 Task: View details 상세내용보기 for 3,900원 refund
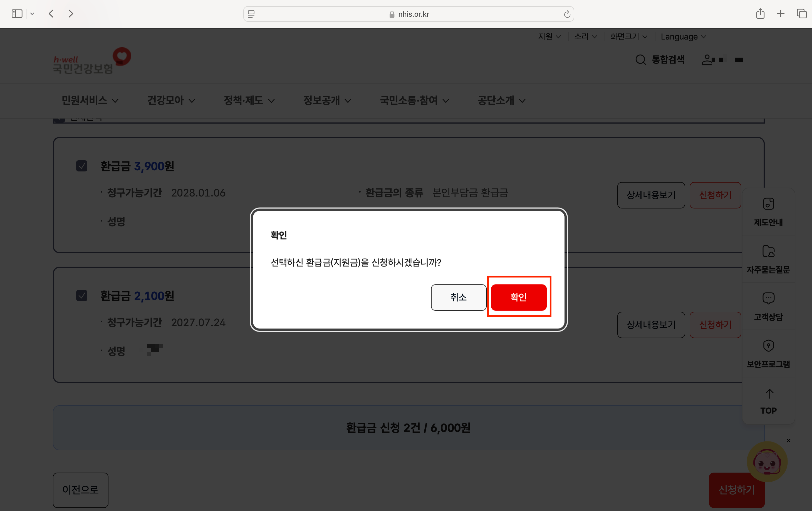coord(651,195)
